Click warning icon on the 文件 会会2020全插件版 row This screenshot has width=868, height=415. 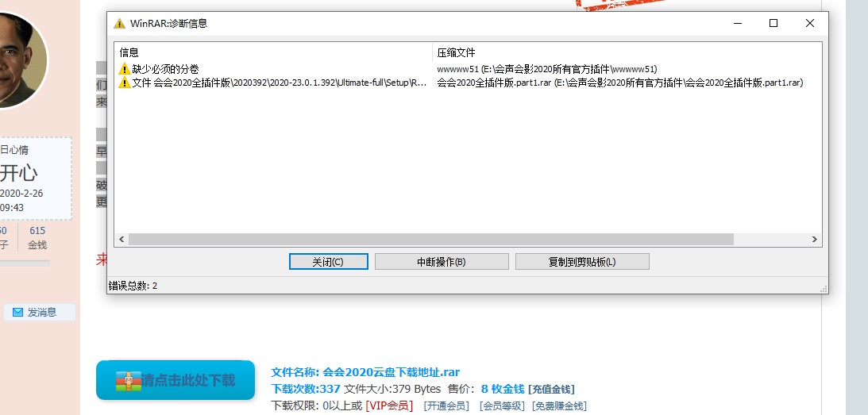coord(124,83)
